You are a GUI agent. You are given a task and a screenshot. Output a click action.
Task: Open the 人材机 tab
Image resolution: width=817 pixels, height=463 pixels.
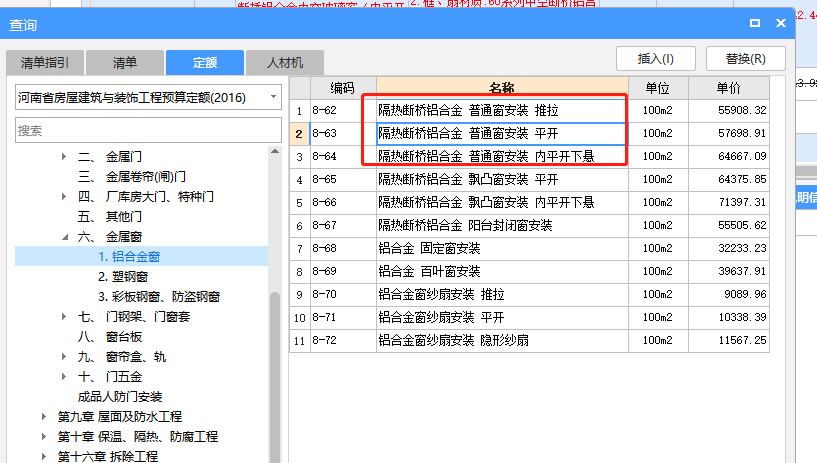(x=285, y=63)
